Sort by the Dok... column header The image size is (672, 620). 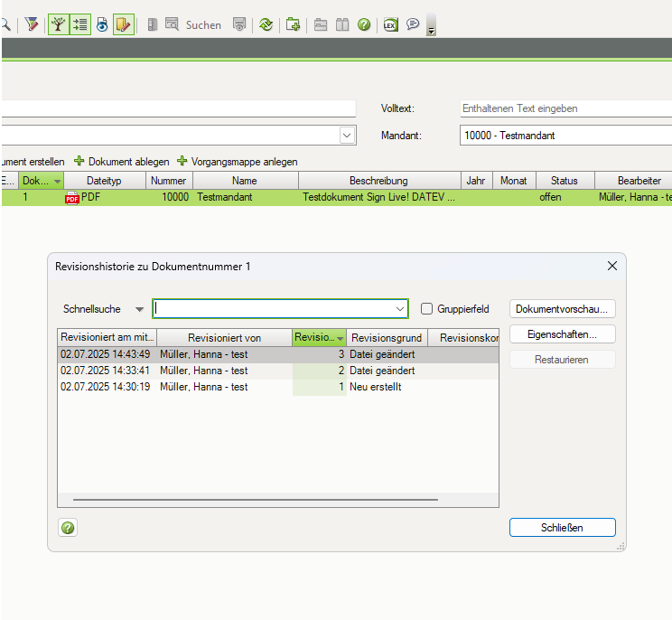41,181
